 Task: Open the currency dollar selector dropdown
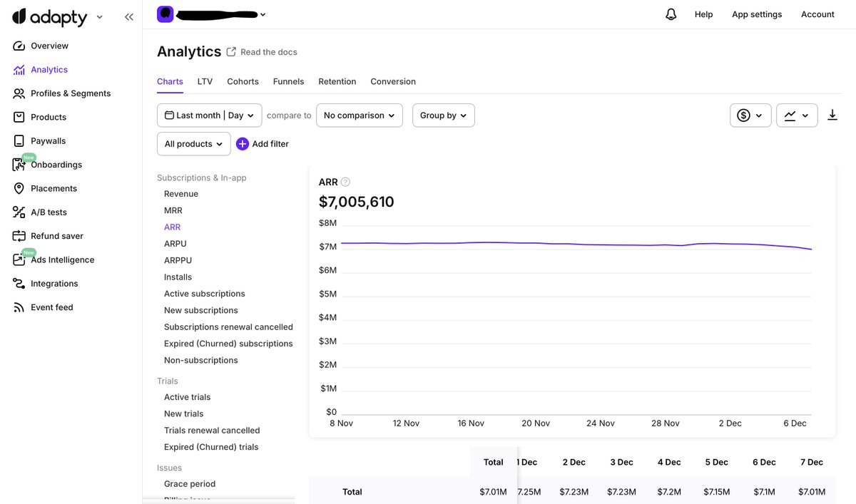(x=750, y=115)
